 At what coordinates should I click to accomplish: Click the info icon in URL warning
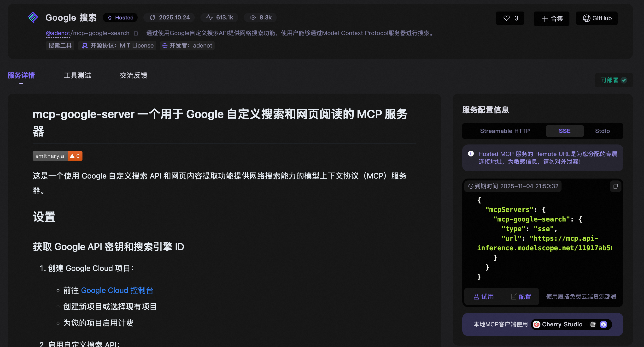click(471, 154)
